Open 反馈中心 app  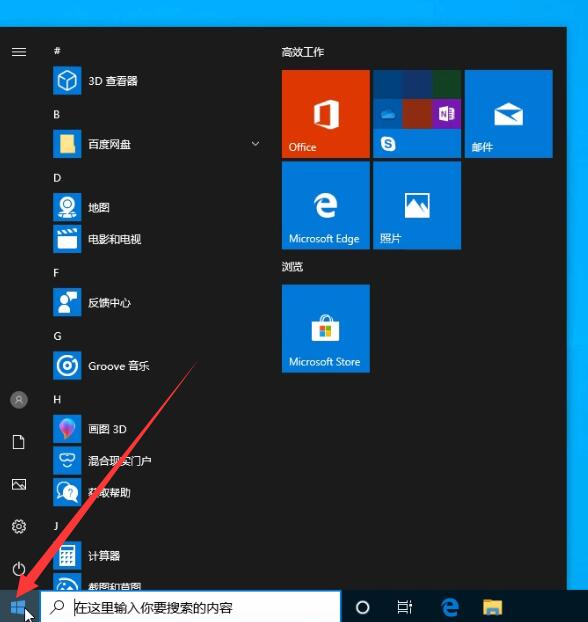pos(92,303)
